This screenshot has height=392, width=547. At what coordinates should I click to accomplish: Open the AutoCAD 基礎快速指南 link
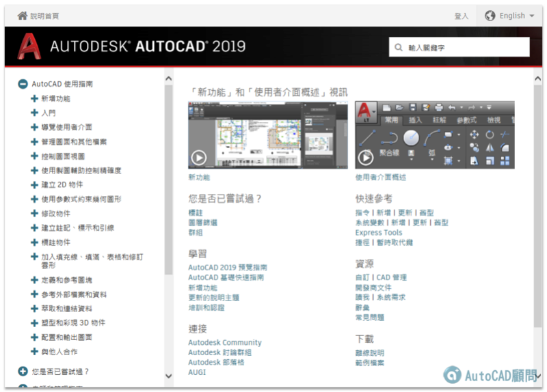(x=226, y=277)
